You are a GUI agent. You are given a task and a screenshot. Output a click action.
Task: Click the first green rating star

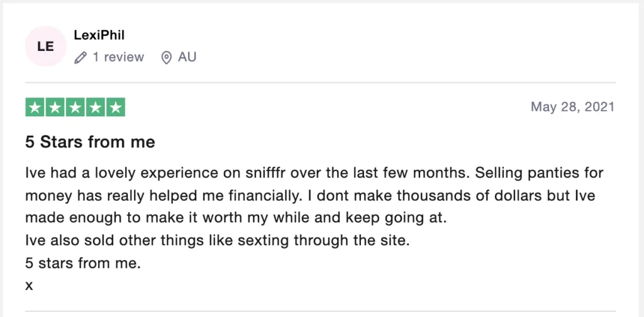(x=35, y=108)
